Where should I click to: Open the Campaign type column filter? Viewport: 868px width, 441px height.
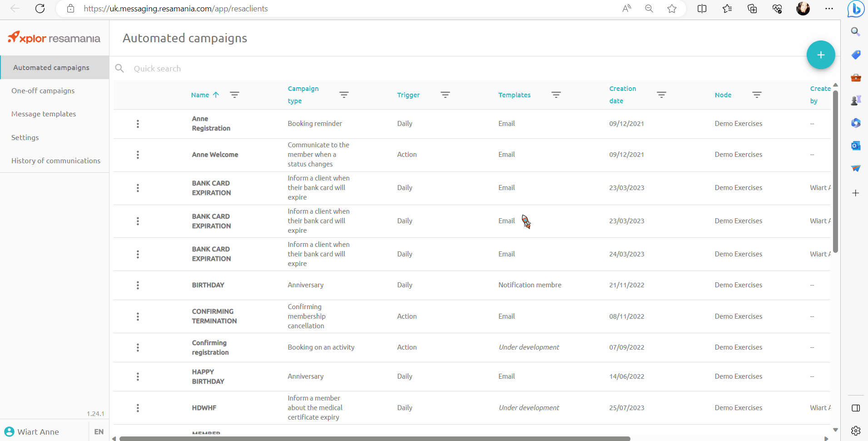point(344,95)
